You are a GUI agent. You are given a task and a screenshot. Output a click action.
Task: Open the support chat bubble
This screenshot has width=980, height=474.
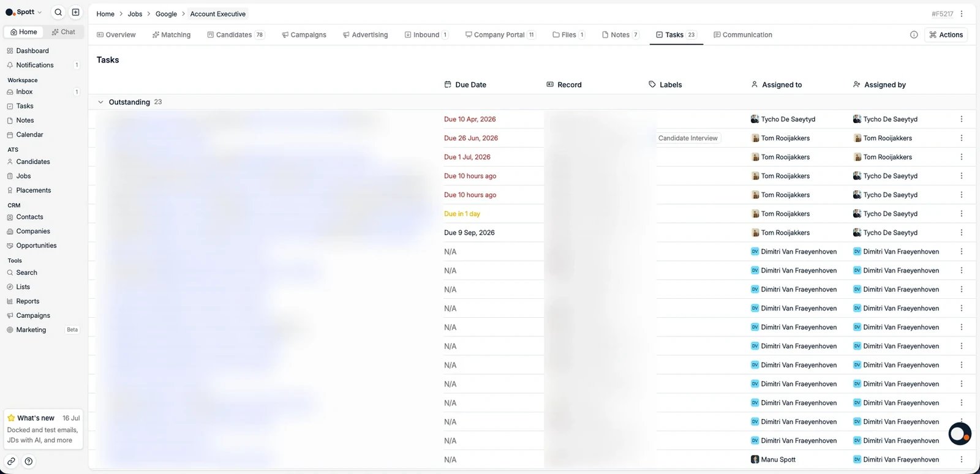pyautogui.click(x=960, y=434)
